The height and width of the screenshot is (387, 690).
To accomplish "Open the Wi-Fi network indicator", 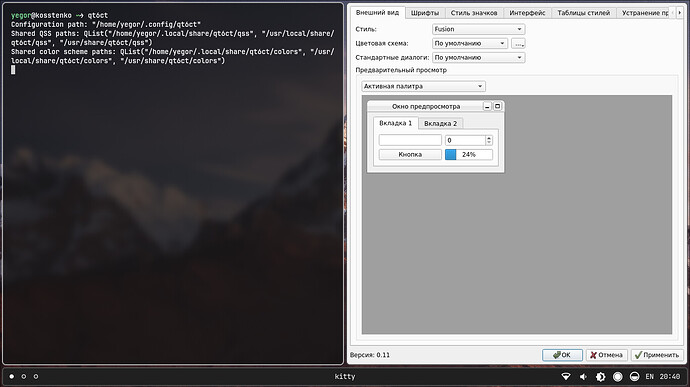I will 566,376.
